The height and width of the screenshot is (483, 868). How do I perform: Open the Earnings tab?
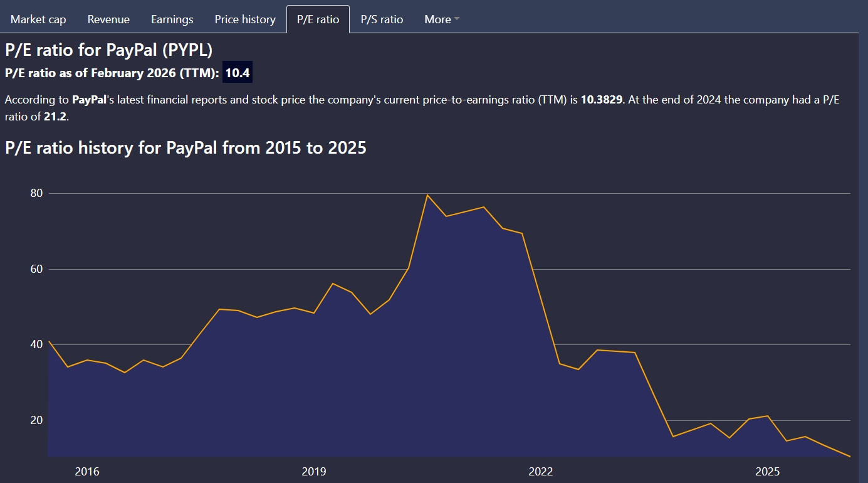click(x=172, y=19)
